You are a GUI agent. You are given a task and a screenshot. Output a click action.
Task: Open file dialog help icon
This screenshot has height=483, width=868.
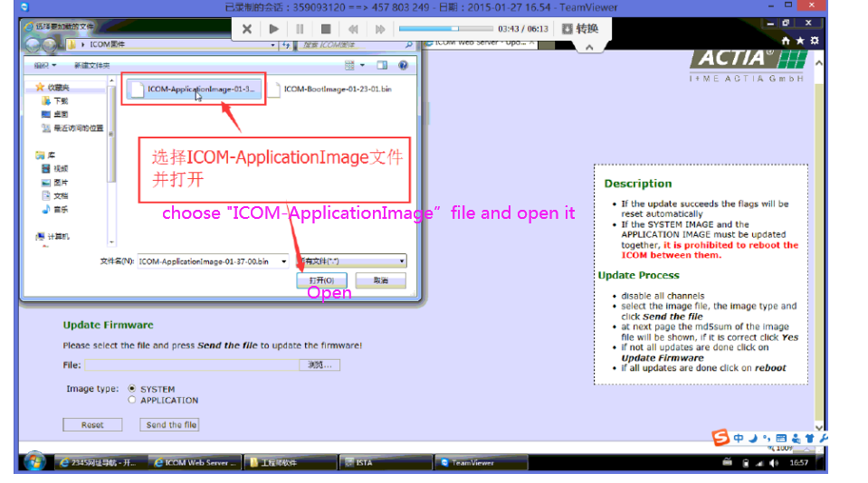(x=403, y=65)
